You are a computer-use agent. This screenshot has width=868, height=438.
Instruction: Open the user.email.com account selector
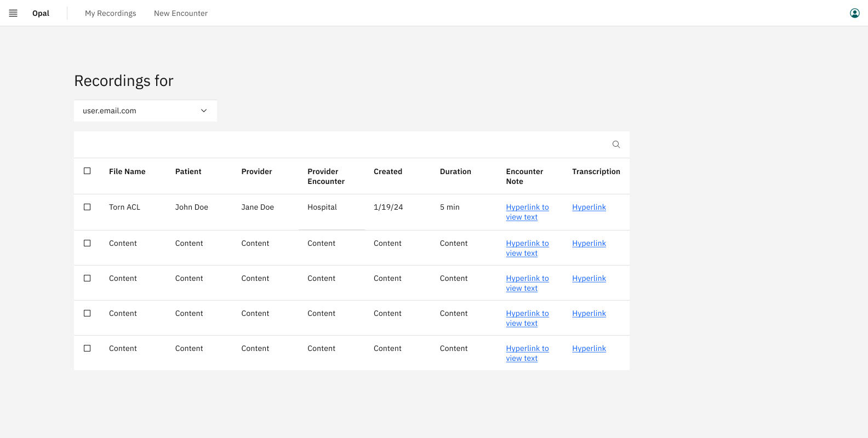145,111
